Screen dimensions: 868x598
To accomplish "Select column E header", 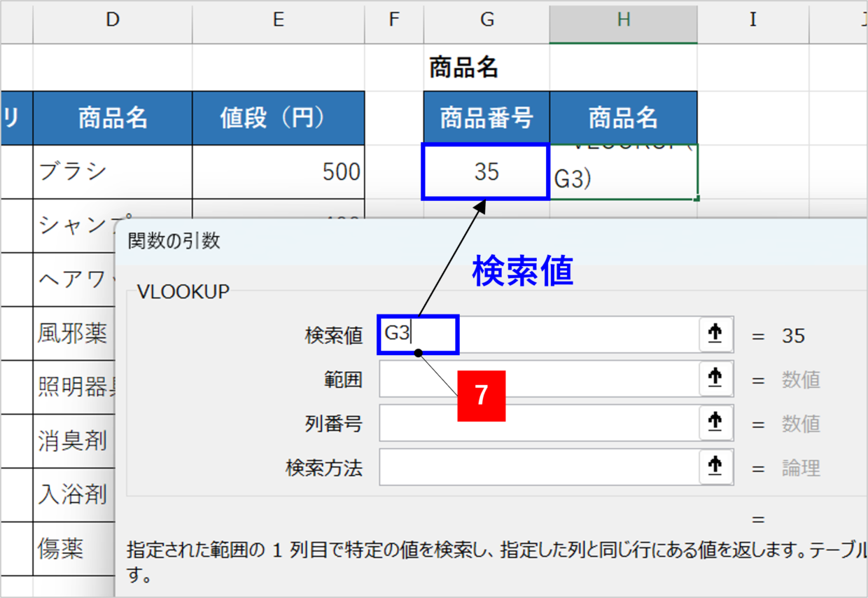I will (x=278, y=20).
